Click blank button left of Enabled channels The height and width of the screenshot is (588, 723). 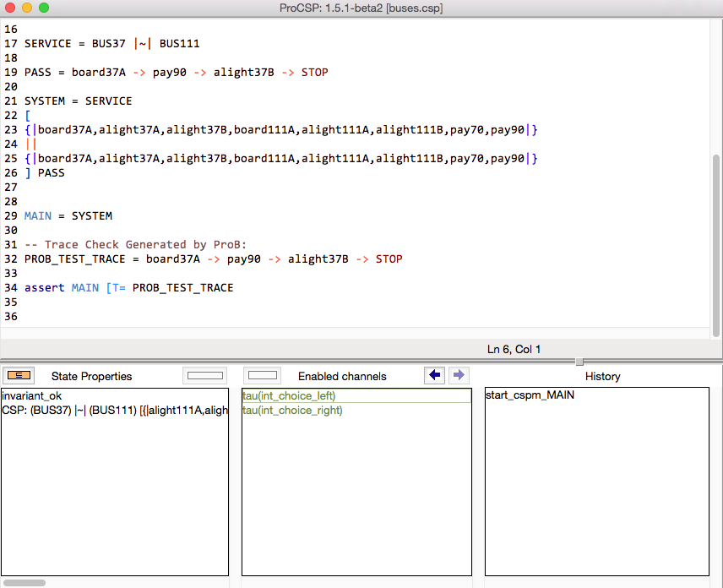[x=264, y=375]
